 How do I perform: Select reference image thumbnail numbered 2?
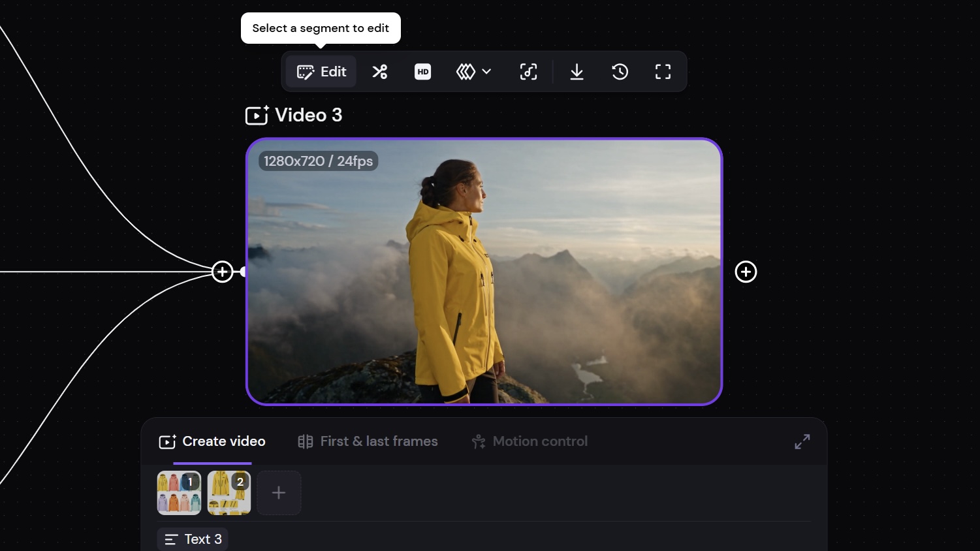pyautogui.click(x=229, y=493)
